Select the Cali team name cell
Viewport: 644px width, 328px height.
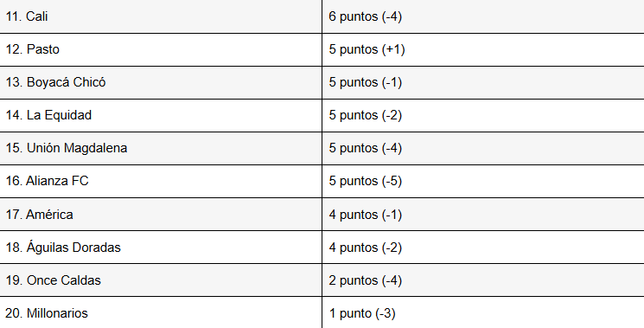[161, 16]
